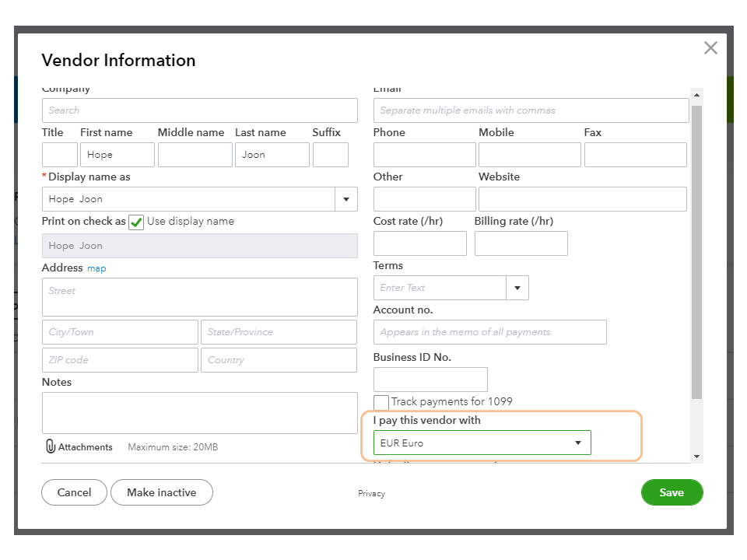Click the First name field containing Hope
Screen dimensions: 747x560
[117, 155]
